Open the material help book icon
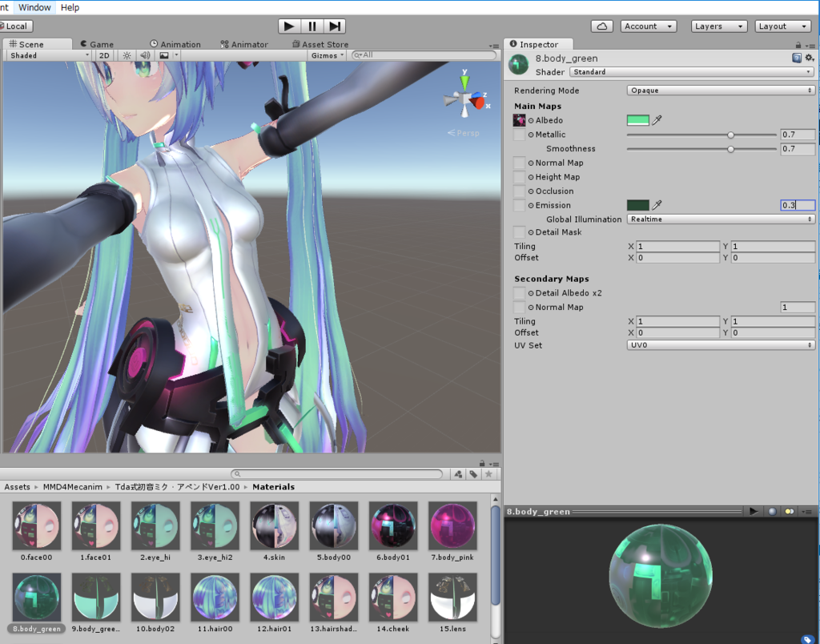 click(797, 58)
